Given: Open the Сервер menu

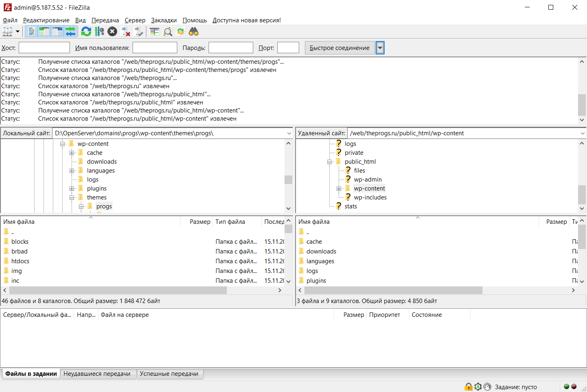Looking at the screenshot, I should click(x=135, y=20).
